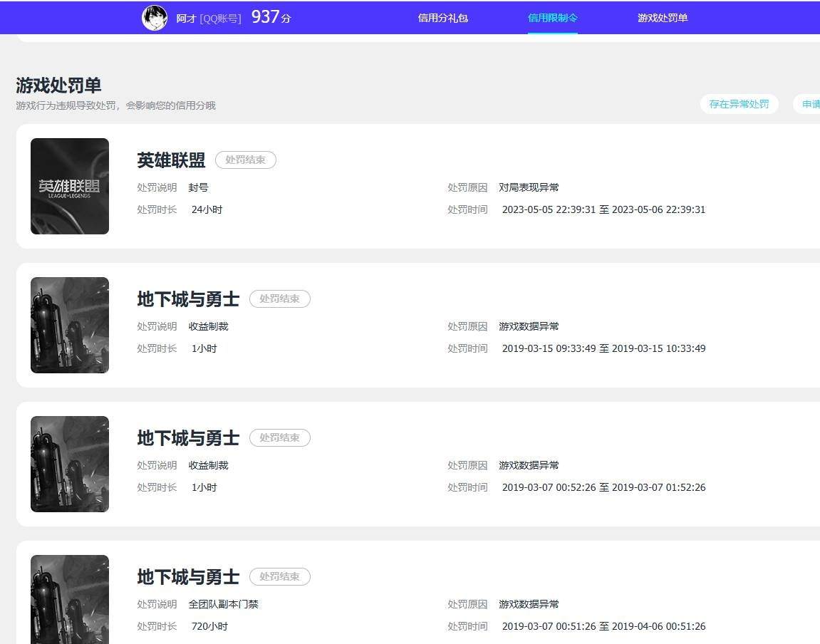Viewport: 820px width, 644px height.
Task: Open 地下城与勇士 cover dated 2019-03-15
Action: [x=70, y=325]
